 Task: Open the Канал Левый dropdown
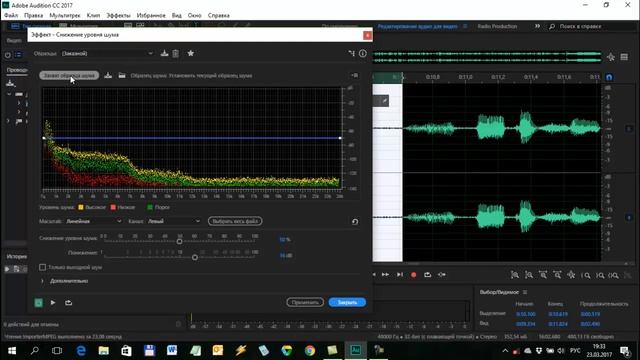point(174,221)
